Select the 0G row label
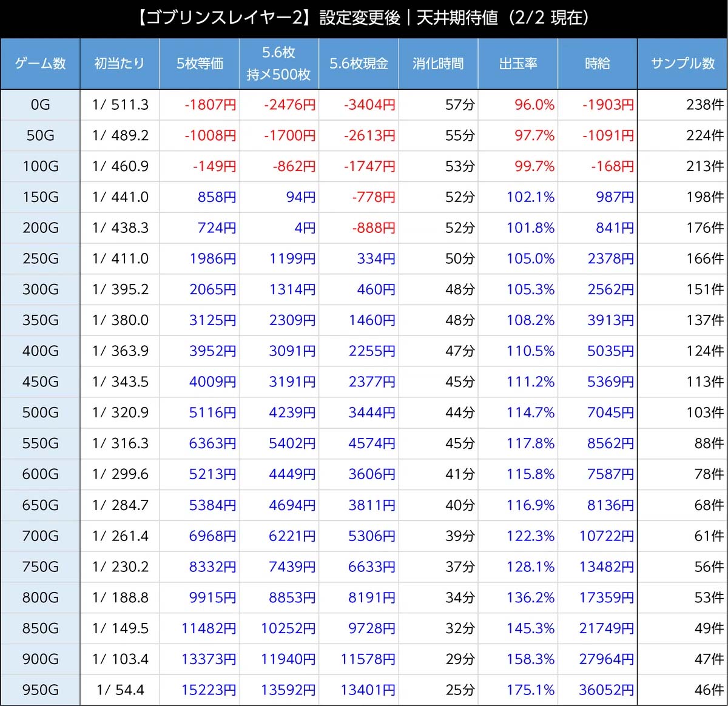The height and width of the screenshot is (706, 728). 40,105
